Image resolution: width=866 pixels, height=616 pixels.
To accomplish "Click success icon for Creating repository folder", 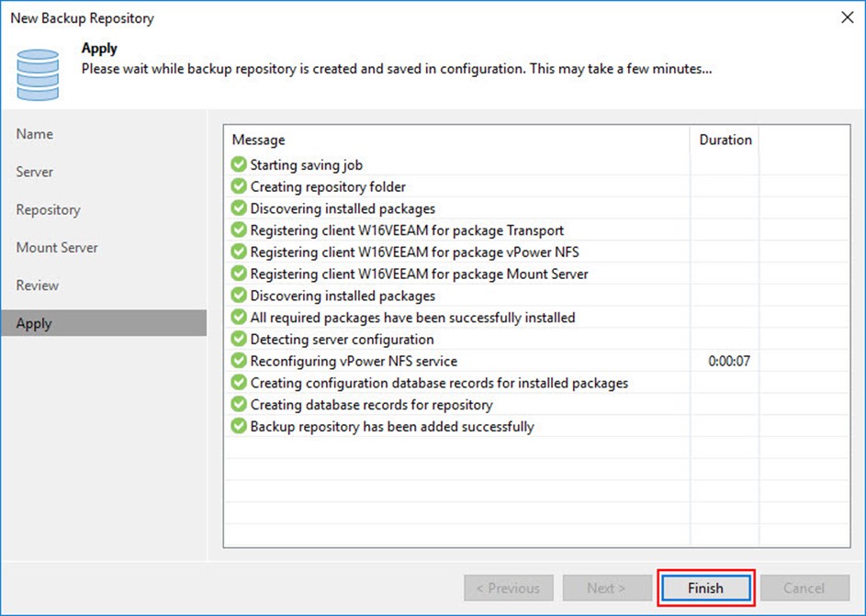I will coord(239,187).
